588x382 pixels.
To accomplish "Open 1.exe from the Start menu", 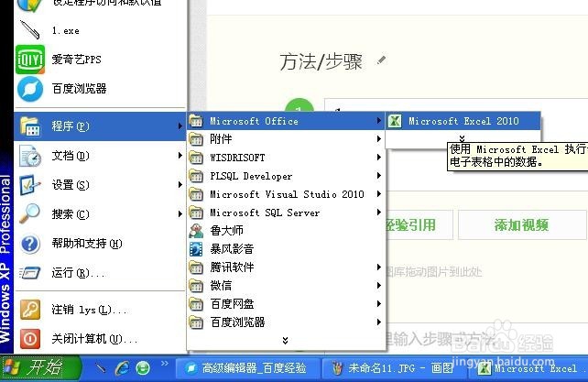I will (100, 30).
